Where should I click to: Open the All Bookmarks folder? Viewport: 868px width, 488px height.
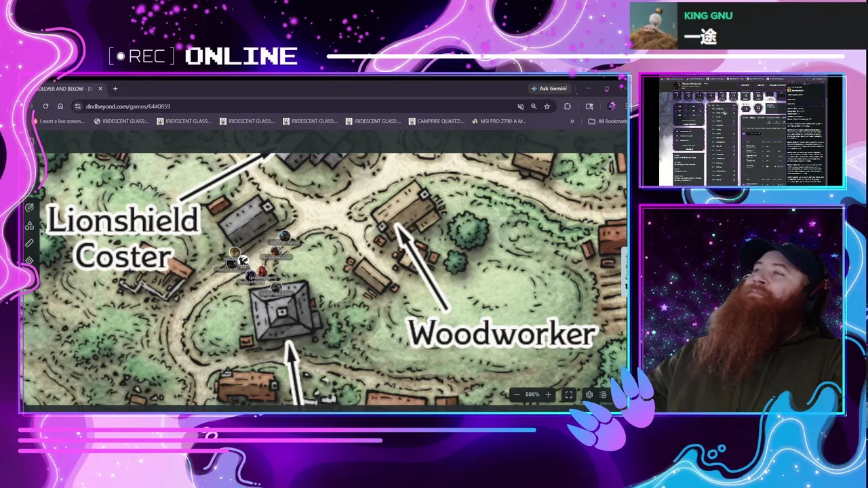click(x=608, y=121)
